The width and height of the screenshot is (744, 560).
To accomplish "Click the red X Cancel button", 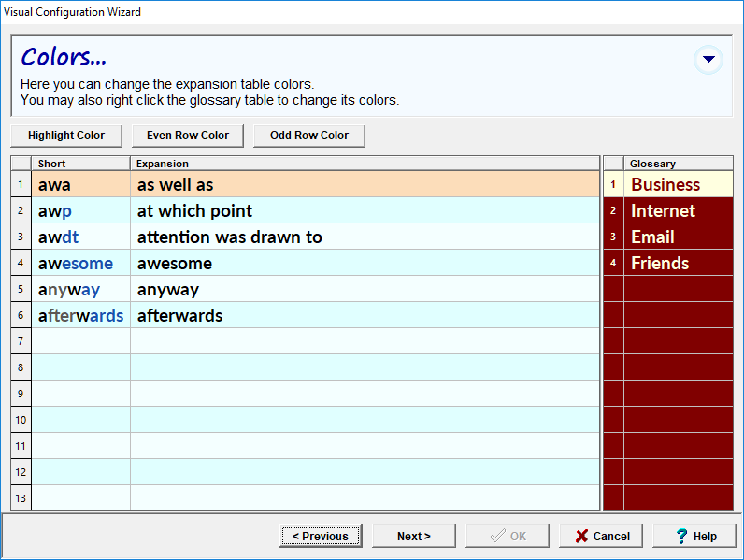I will click(602, 536).
